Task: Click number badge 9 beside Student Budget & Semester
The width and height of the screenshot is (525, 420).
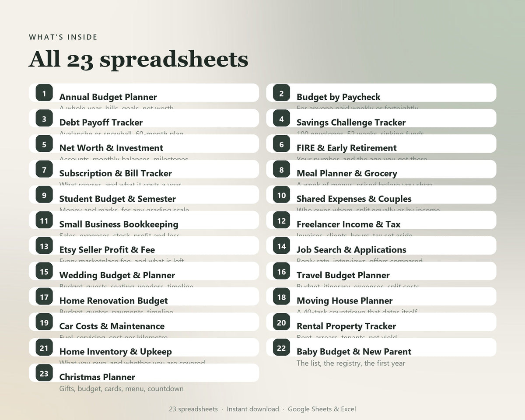Action: coord(44,195)
